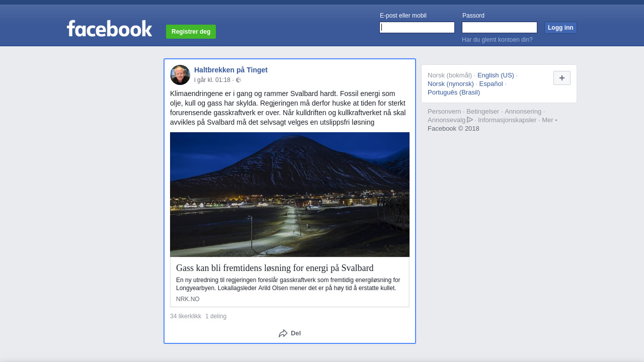
Task: Switch language to English (US)
Action: (x=496, y=75)
